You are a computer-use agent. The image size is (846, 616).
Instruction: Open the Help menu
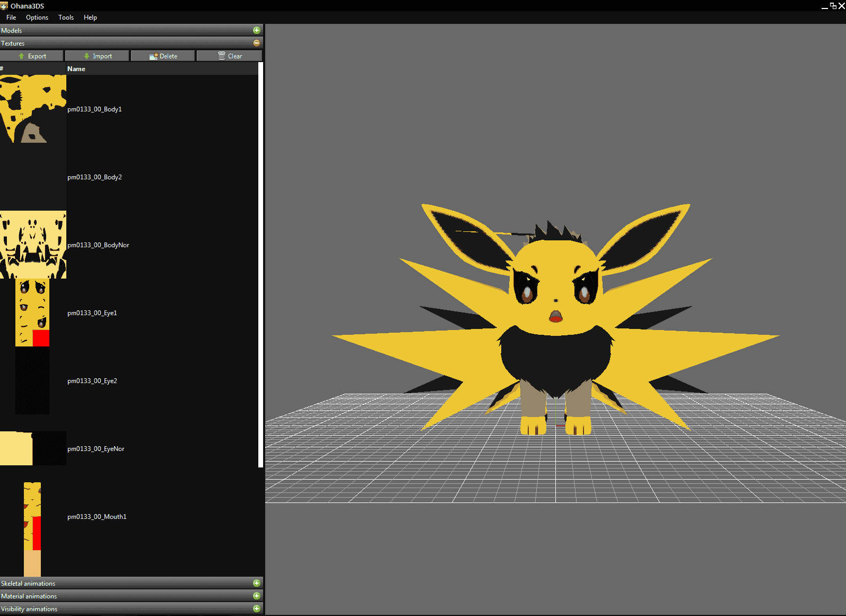pyautogui.click(x=90, y=18)
